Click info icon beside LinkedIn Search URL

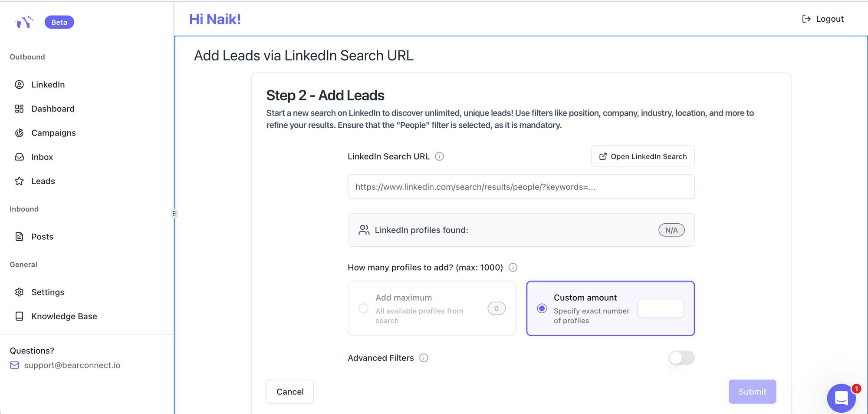click(x=439, y=156)
